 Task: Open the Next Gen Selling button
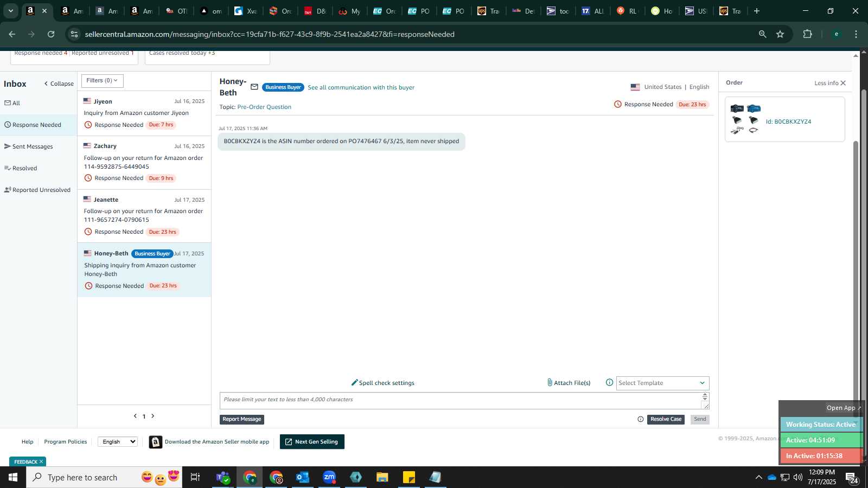coord(312,442)
